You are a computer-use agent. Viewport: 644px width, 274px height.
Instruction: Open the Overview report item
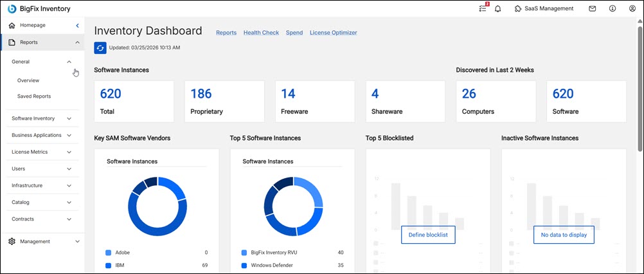tap(28, 80)
